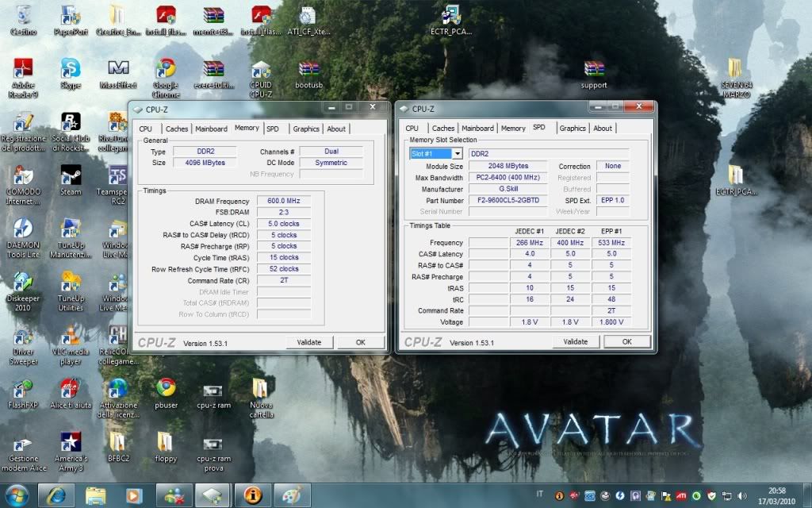
Task: Click the Part Number field F2-9600CL5-2GBTD
Action: pyautogui.click(x=507, y=201)
